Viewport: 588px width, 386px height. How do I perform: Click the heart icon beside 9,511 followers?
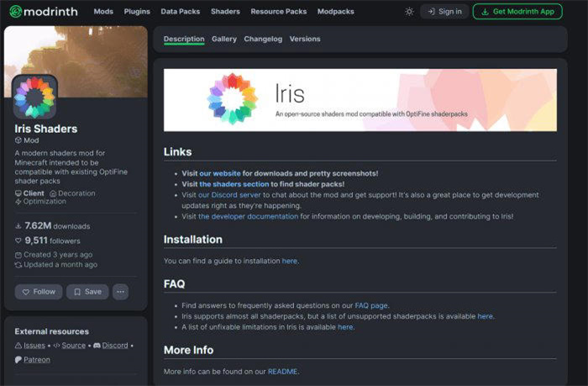(18, 241)
